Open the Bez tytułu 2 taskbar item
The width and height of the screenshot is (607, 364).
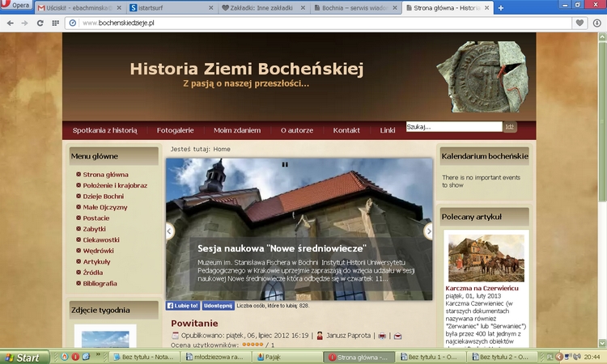coord(500,357)
